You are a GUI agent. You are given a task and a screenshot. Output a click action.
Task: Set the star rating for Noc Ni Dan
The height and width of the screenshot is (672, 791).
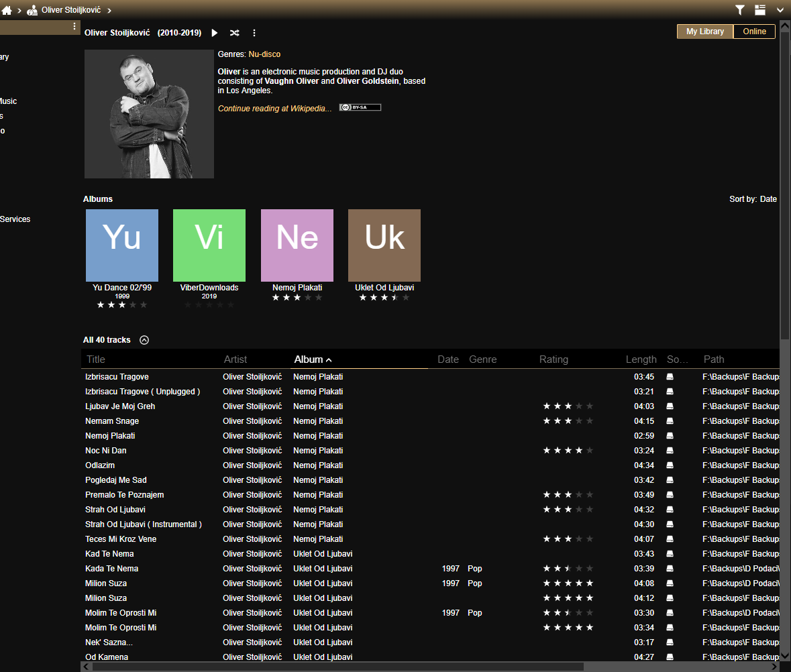568,451
